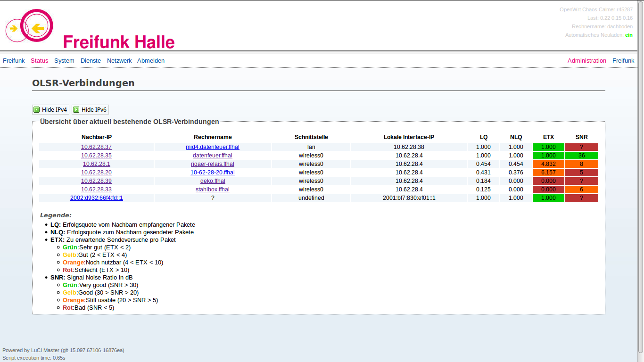
Task: Toggle automatic reload 'ein' link
Action: [628, 35]
